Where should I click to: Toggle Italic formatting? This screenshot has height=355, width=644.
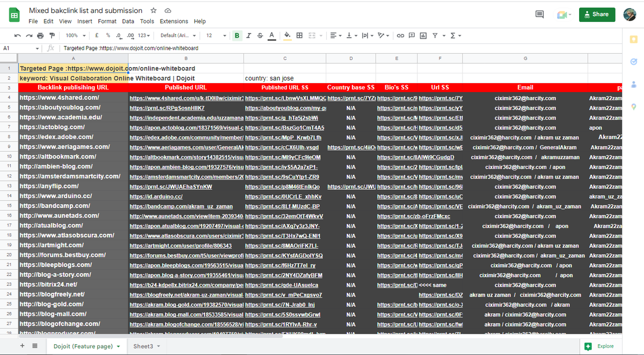(249, 35)
